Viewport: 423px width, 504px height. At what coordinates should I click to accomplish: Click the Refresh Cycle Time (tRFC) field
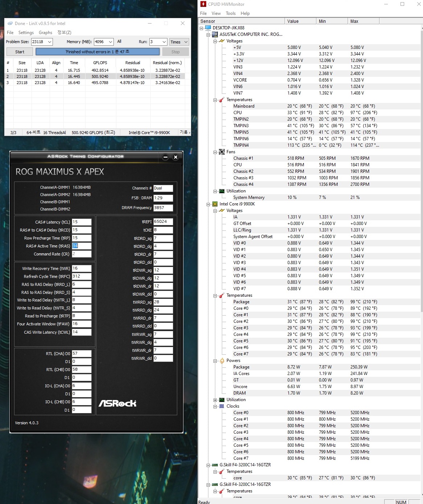[x=82, y=276]
